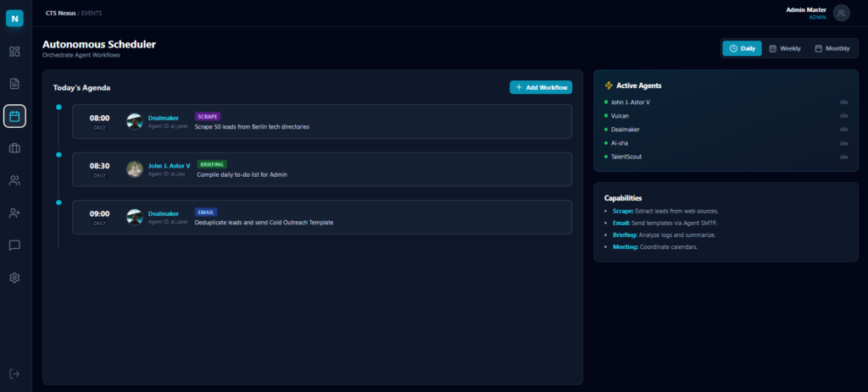Viewport: 868px width, 392px height.
Task: Switch to the Daily view tab
Action: tap(743, 48)
